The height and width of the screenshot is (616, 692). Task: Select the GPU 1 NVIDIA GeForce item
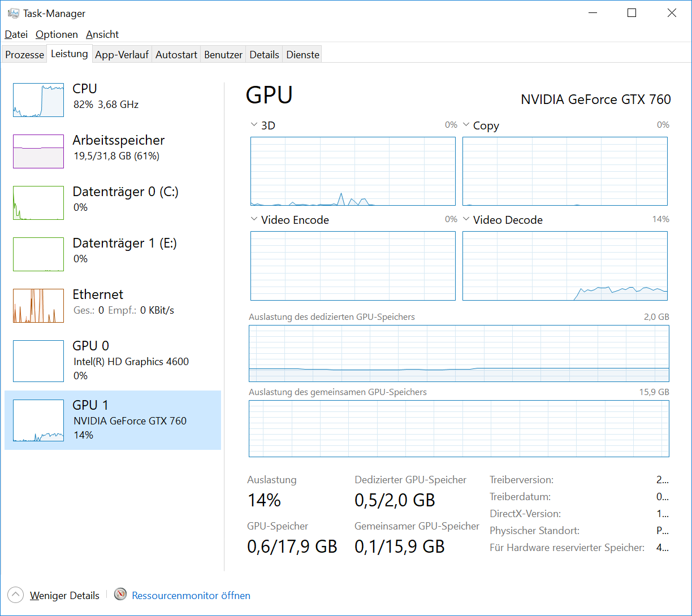click(113, 420)
